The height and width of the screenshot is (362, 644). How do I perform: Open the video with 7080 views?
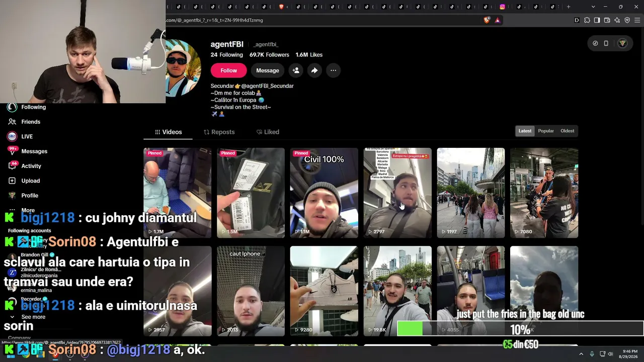pos(544,193)
